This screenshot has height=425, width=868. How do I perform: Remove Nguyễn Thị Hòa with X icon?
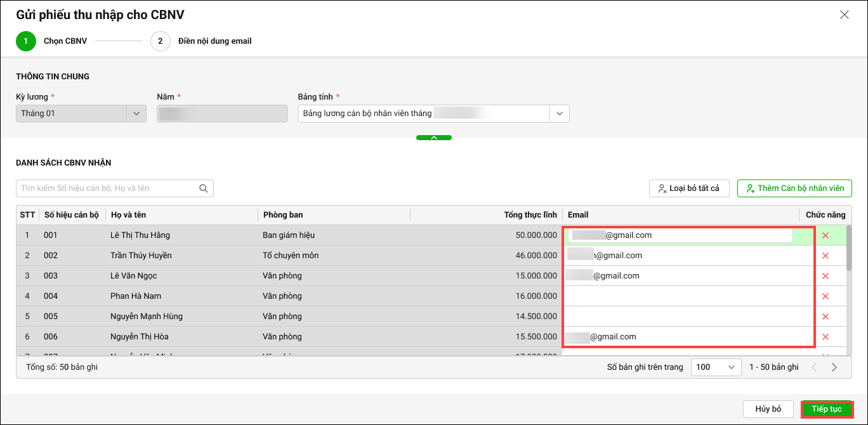click(x=825, y=337)
